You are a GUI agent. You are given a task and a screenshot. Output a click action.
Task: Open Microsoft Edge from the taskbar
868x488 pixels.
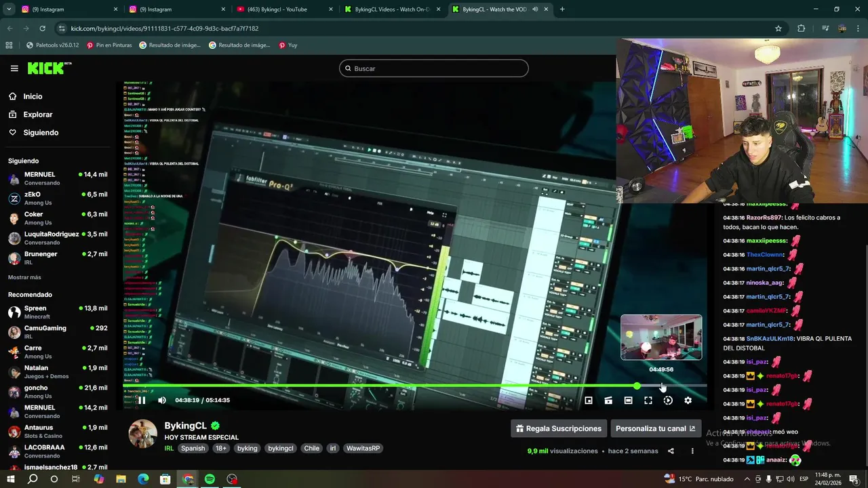143,479
